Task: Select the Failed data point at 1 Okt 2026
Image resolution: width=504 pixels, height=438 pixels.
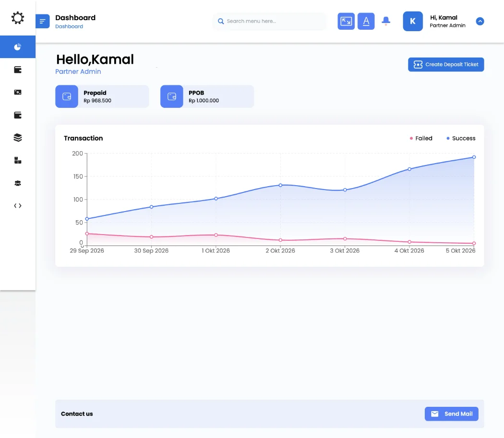Action: 216,235
